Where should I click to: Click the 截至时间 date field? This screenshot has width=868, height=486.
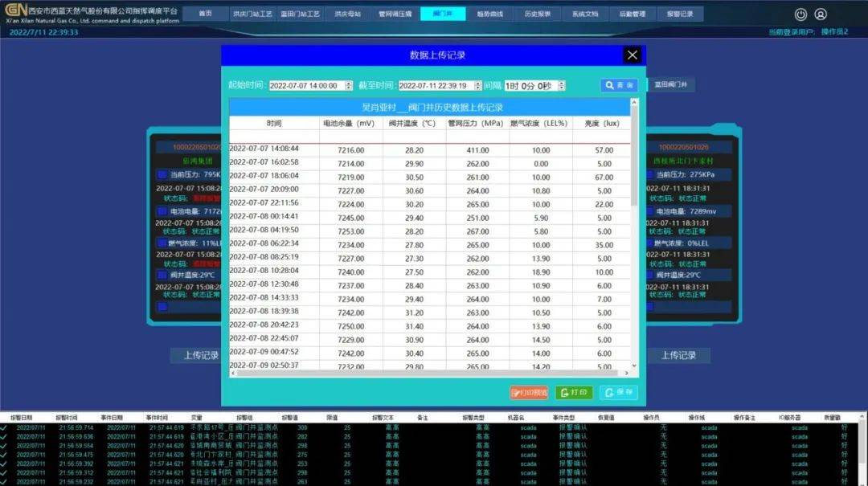436,86
